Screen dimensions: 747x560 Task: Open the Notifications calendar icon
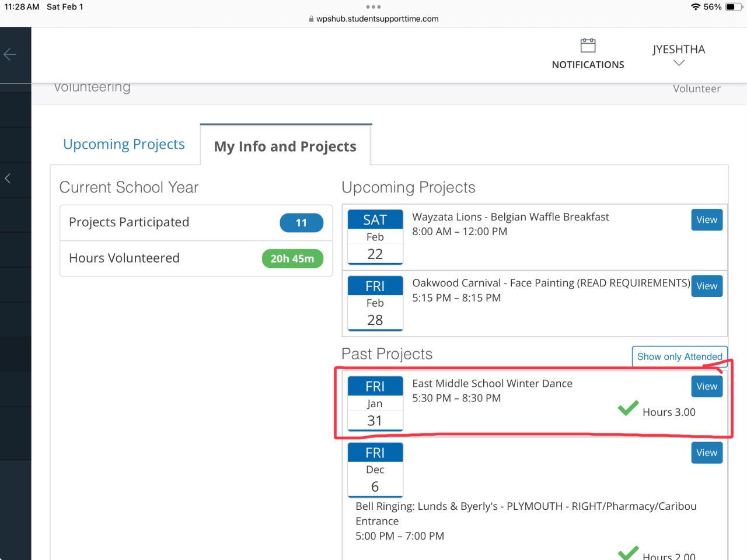pyautogui.click(x=588, y=45)
